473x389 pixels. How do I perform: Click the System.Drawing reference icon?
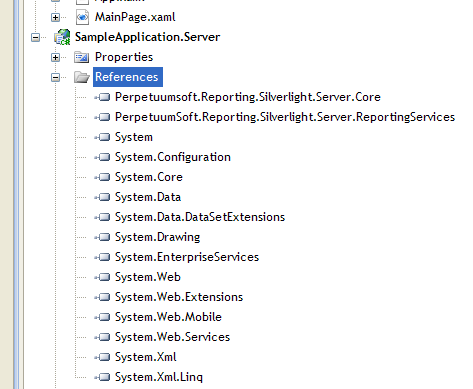coord(102,237)
